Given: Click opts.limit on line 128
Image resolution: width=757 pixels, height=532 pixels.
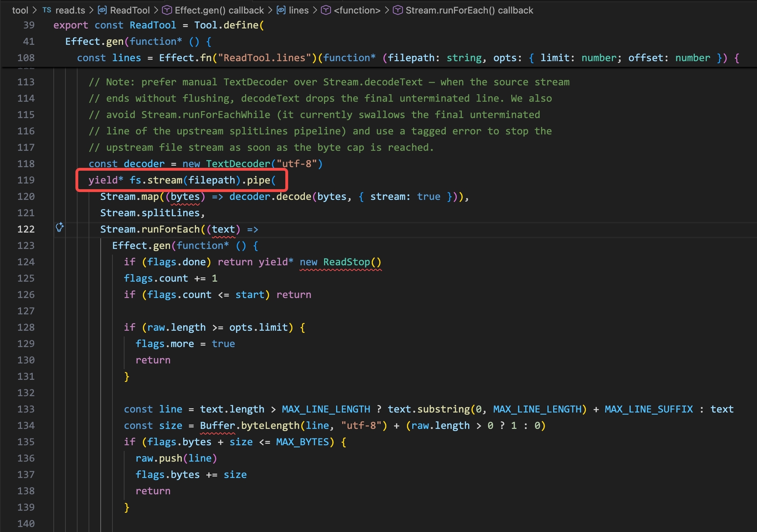Looking at the screenshot, I should (259, 328).
